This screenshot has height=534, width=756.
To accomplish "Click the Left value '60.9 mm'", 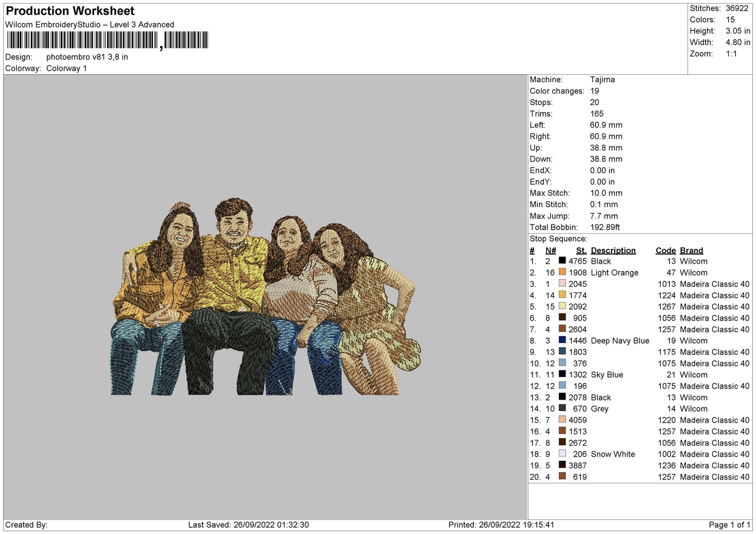I will coord(606,125).
